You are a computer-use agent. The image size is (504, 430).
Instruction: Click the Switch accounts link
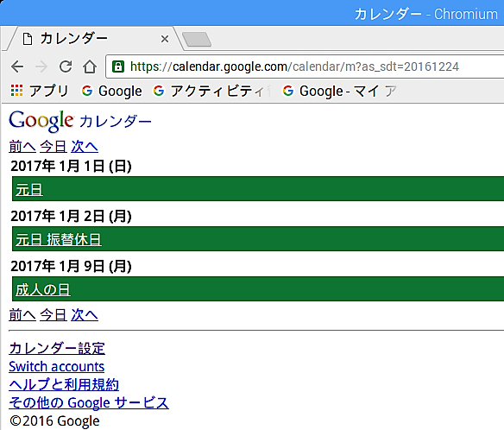(x=57, y=367)
